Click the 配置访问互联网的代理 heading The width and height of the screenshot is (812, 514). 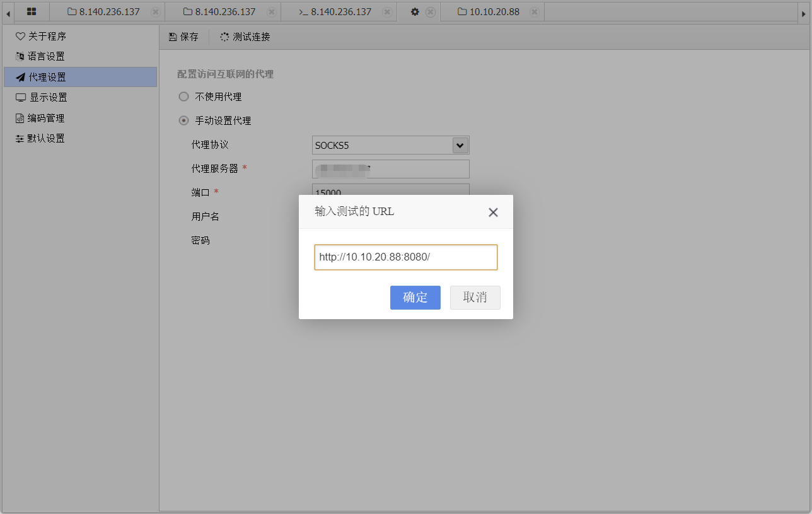[x=225, y=74]
